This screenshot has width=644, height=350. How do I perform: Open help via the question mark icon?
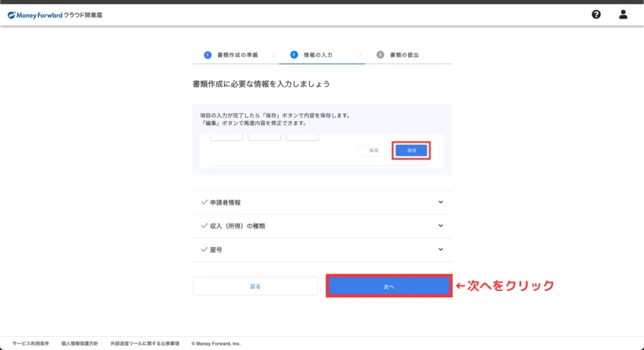click(596, 14)
